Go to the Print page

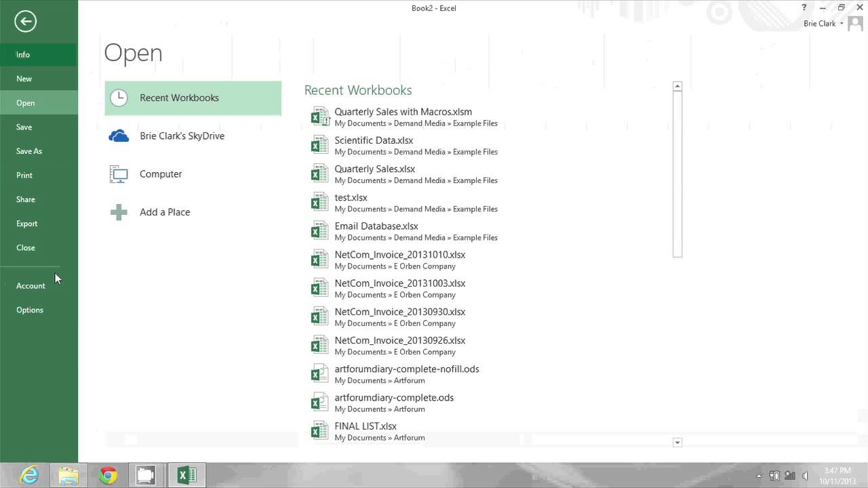(39, 175)
